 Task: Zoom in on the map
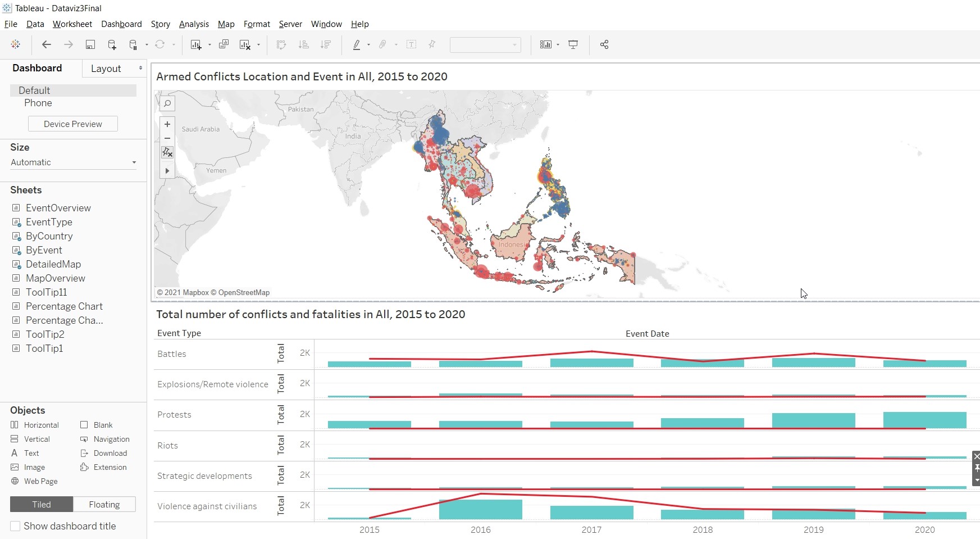pos(167,124)
